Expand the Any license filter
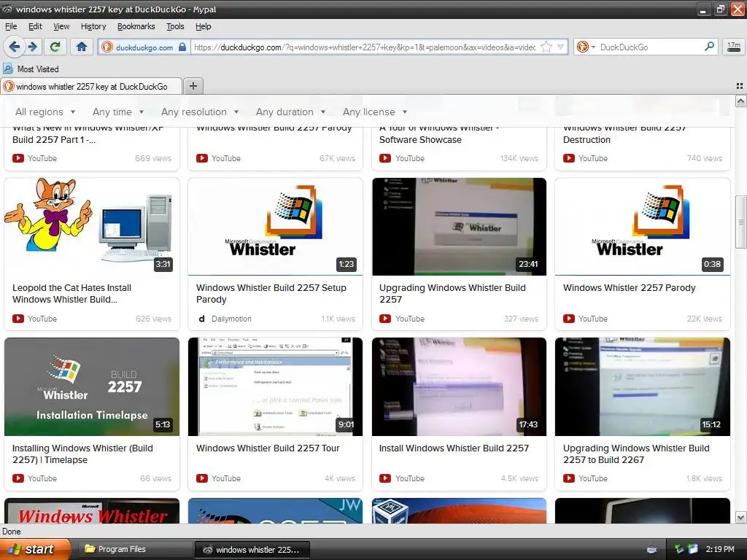Viewport: 747px width, 560px height. point(375,112)
